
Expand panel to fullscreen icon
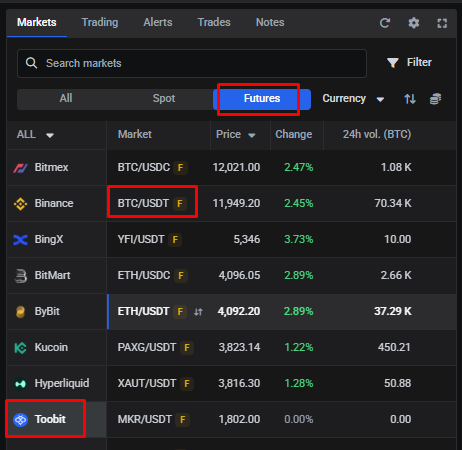coord(442,23)
